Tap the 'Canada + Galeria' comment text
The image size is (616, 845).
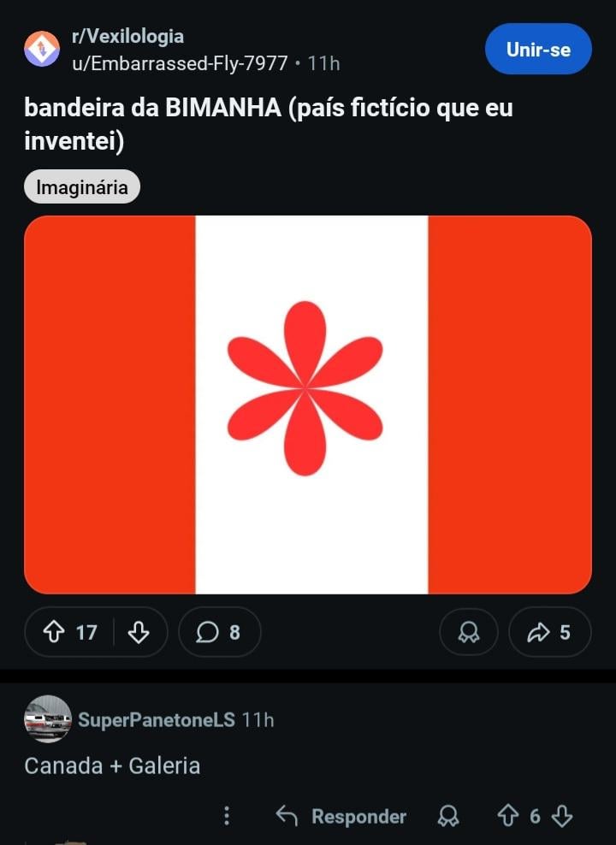pos(112,765)
